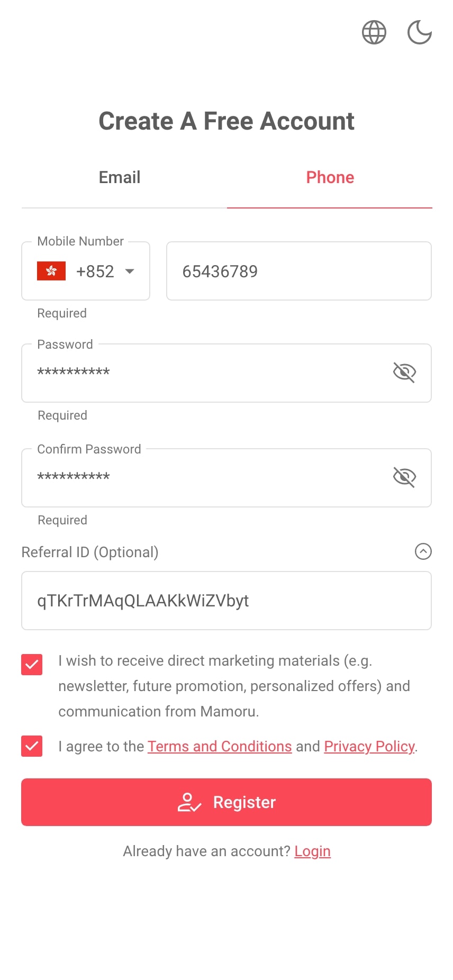Click the Hong Kong flag icon

tap(51, 271)
